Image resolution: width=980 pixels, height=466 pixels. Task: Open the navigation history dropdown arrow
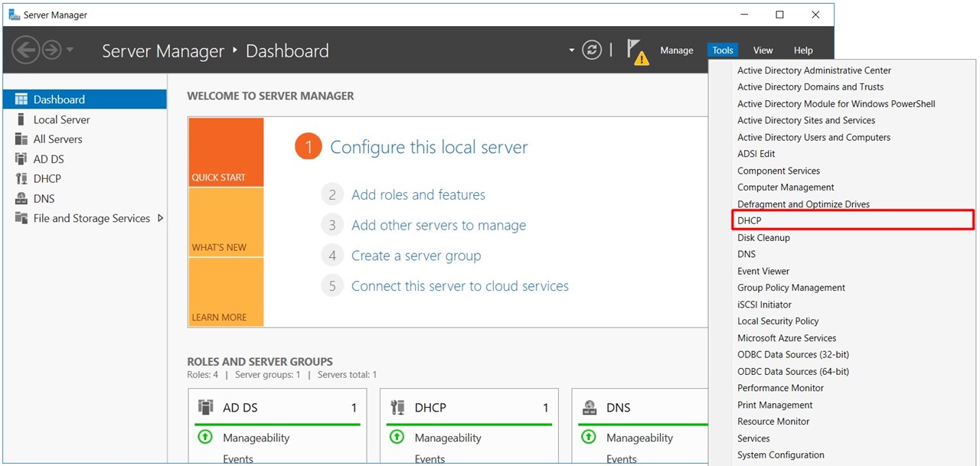(70, 51)
